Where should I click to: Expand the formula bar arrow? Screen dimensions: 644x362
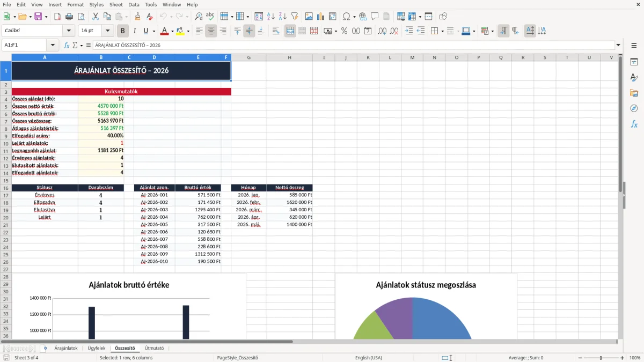[x=618, y=45]
